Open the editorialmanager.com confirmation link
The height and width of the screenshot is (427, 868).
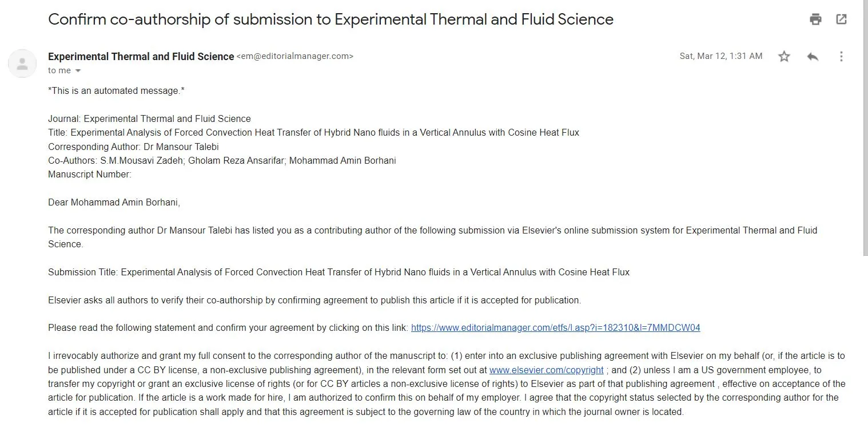point(555,328)
